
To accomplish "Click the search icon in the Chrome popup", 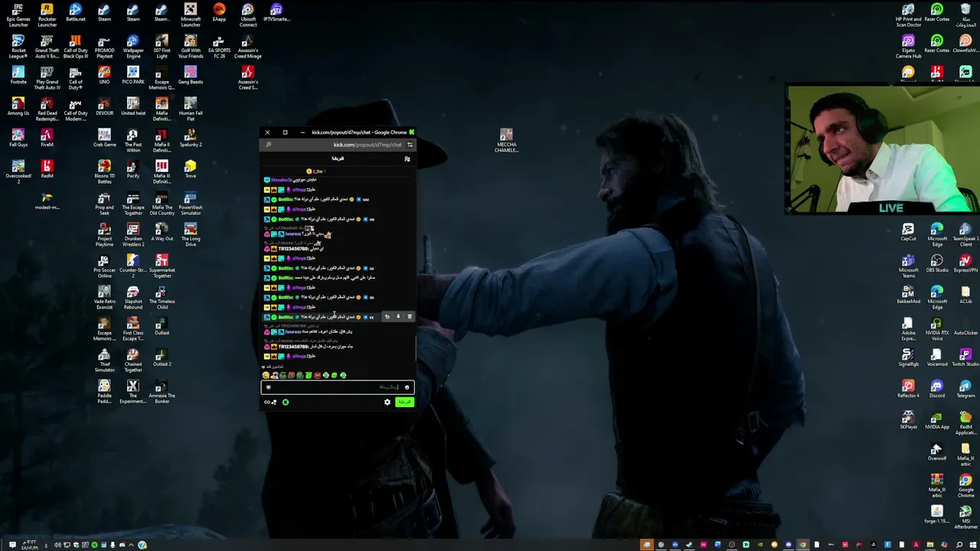I will pos(268,145).
